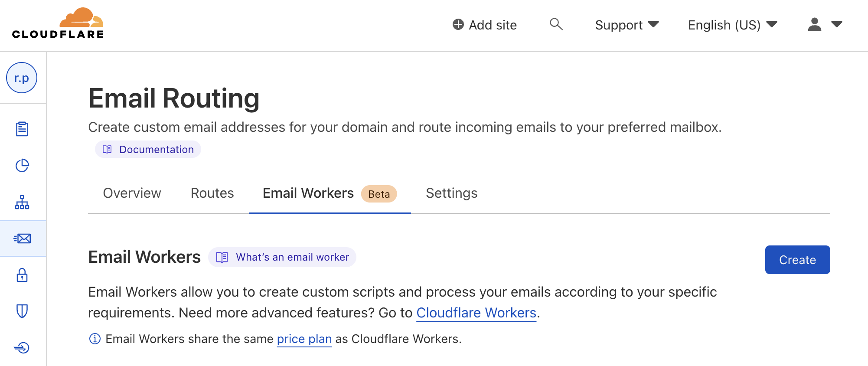Open search using the magnifying glass icon

point(555,25)
